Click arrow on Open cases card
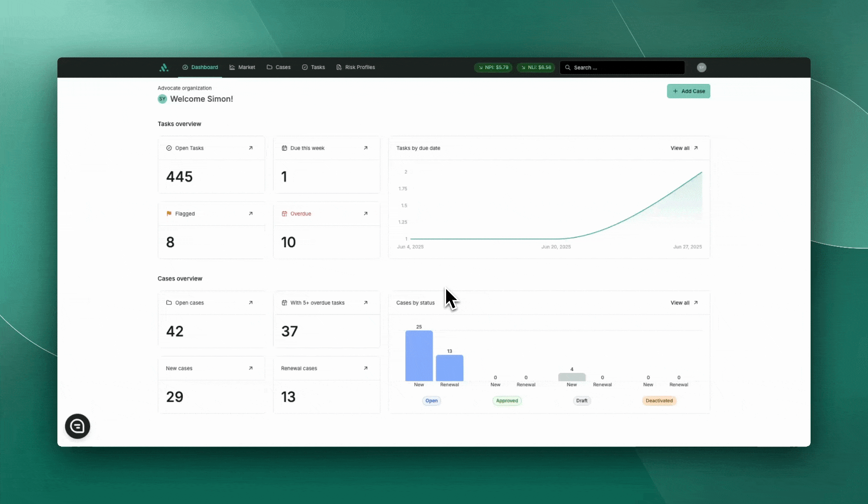 251,303
